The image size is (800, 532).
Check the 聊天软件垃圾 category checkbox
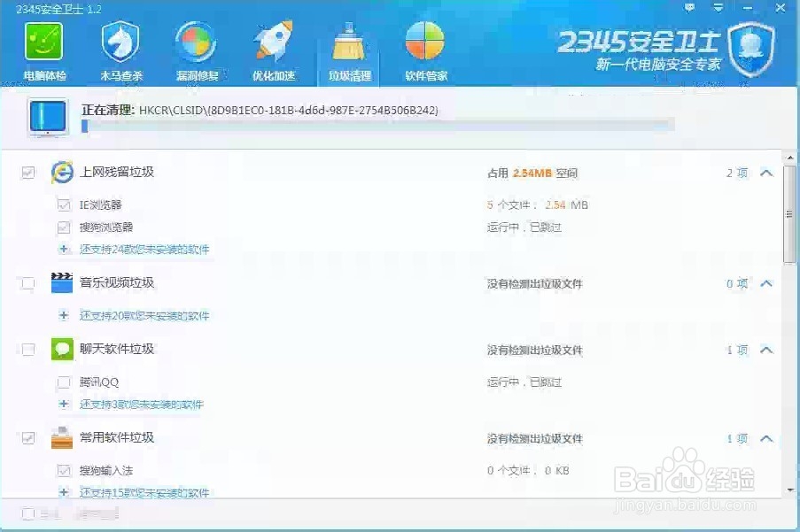tap(28, 350)
